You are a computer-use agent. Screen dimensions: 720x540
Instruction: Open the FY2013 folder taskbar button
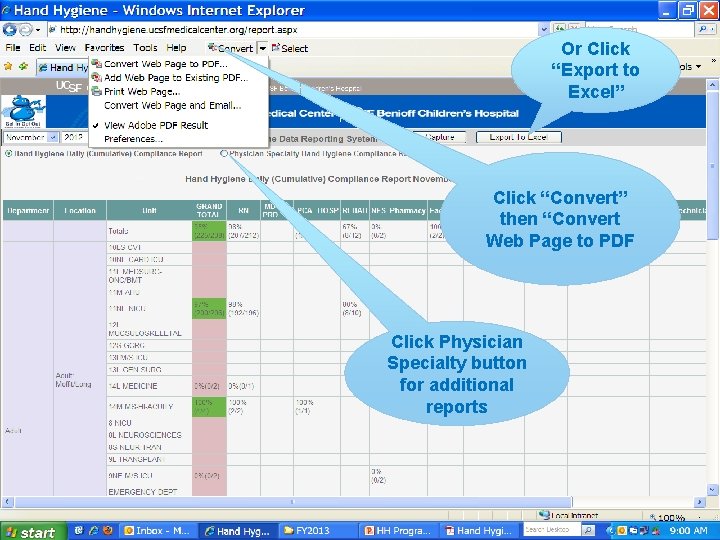pos(318,531)
